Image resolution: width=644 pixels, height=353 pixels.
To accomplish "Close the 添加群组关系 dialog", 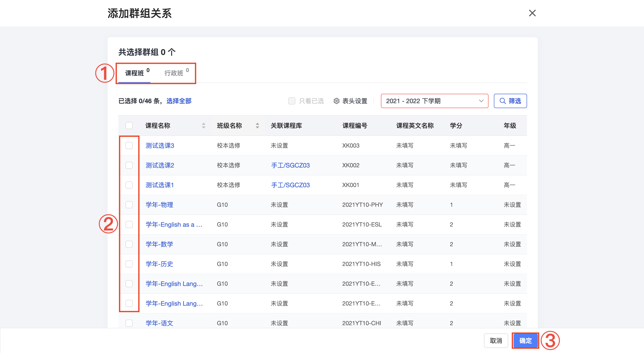I will coord(532,13).
